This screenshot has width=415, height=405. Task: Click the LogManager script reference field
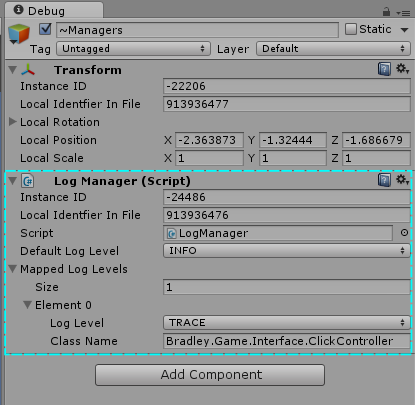pos(278,233)
